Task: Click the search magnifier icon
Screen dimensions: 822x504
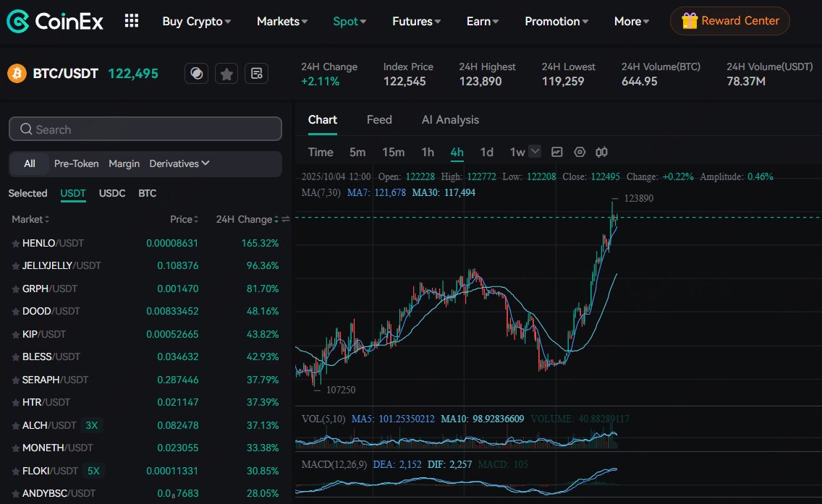Action: click(x=26, y=129)
